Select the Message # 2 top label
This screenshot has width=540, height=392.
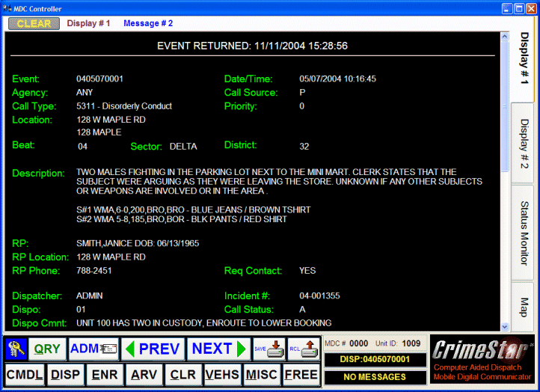click(148, 23)
